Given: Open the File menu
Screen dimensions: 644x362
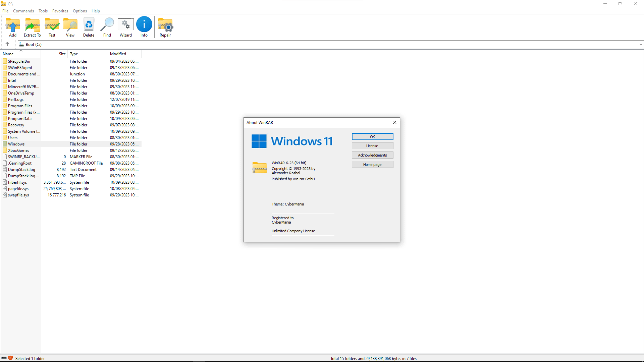Looking at the screenshot, I should [5, 11].
